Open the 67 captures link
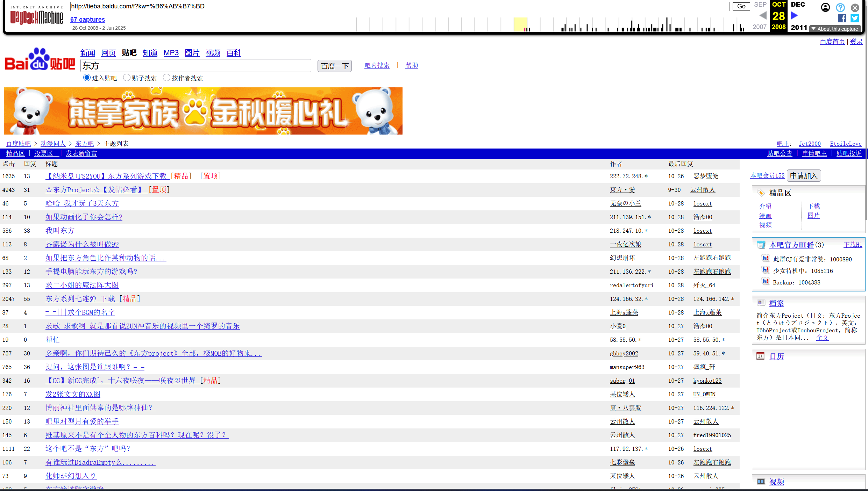This screenshot has width=868, height=491. (x=88, y=20)
